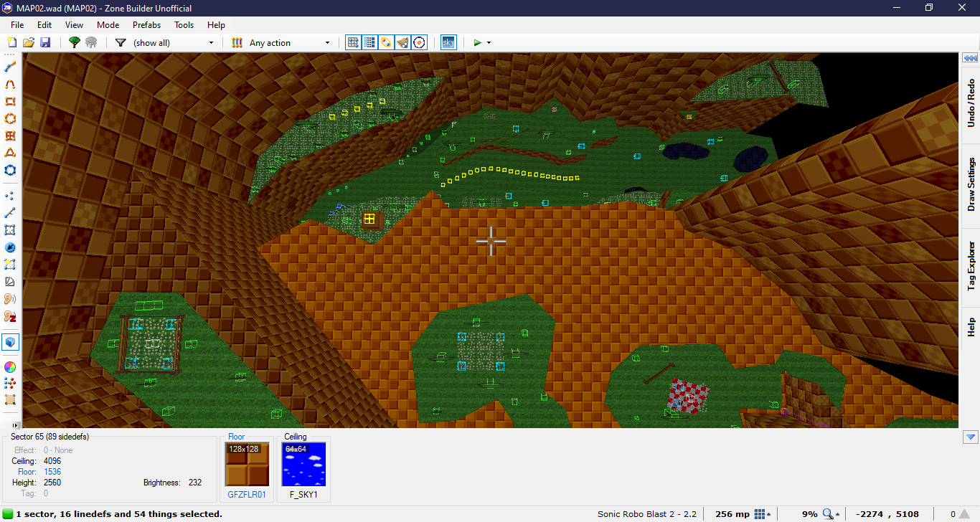
Task: Open Make Sectors mode icon
Action: [x=10, y=265]
